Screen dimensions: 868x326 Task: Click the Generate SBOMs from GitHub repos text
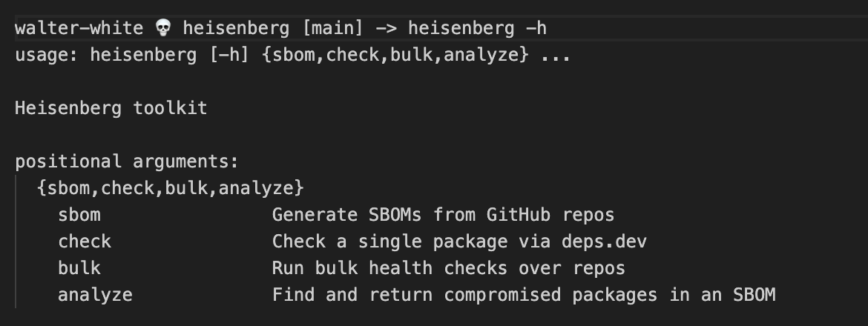(443, 215)
